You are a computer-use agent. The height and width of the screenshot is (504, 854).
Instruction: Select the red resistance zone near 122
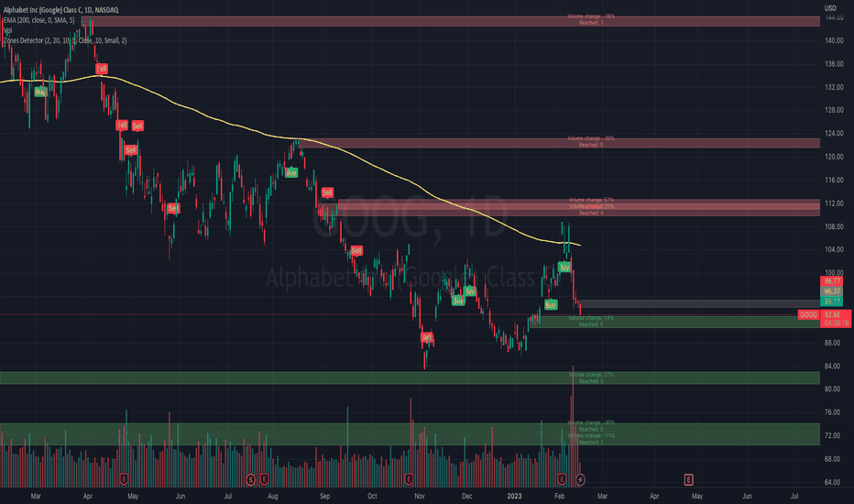pyautogui.click(x=559, y=143)
